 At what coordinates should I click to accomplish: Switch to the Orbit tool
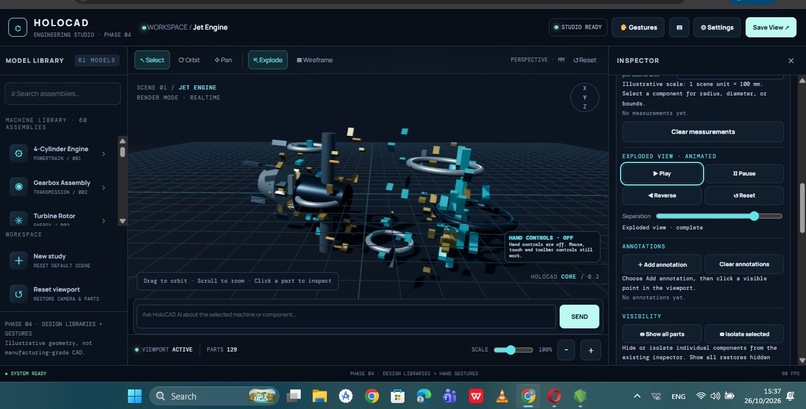tap(189, 60)
